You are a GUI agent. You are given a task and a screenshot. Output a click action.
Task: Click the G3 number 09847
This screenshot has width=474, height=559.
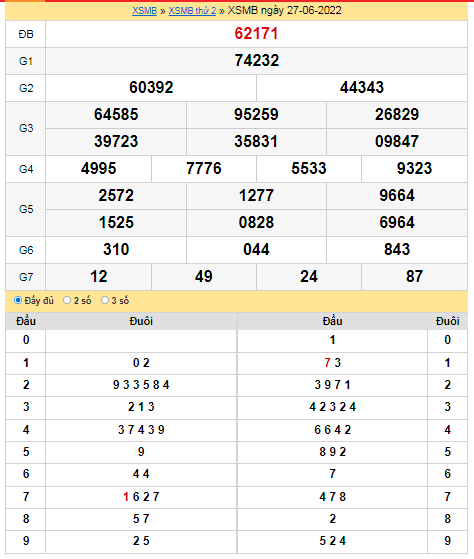tap(397, 142)
